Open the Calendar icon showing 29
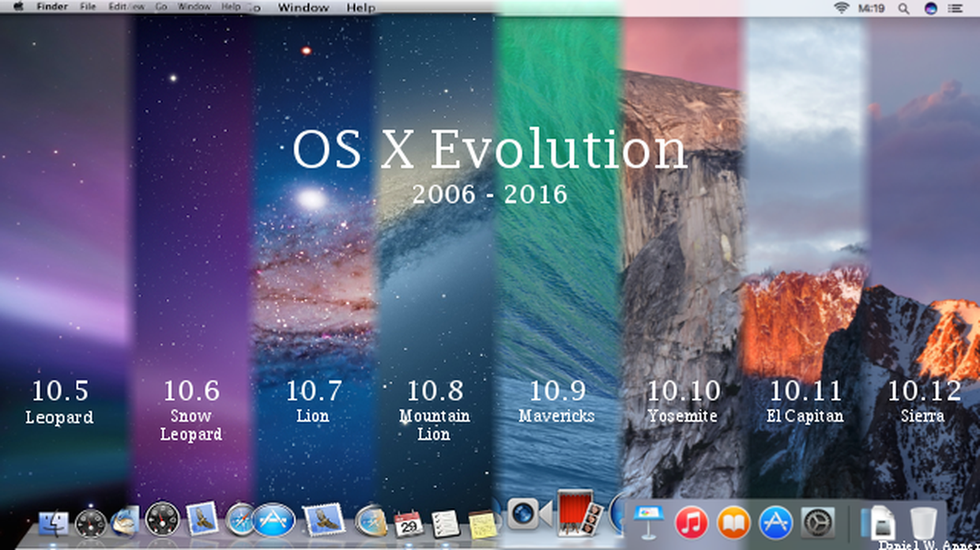The image size is (980, 550). [409, 523]
